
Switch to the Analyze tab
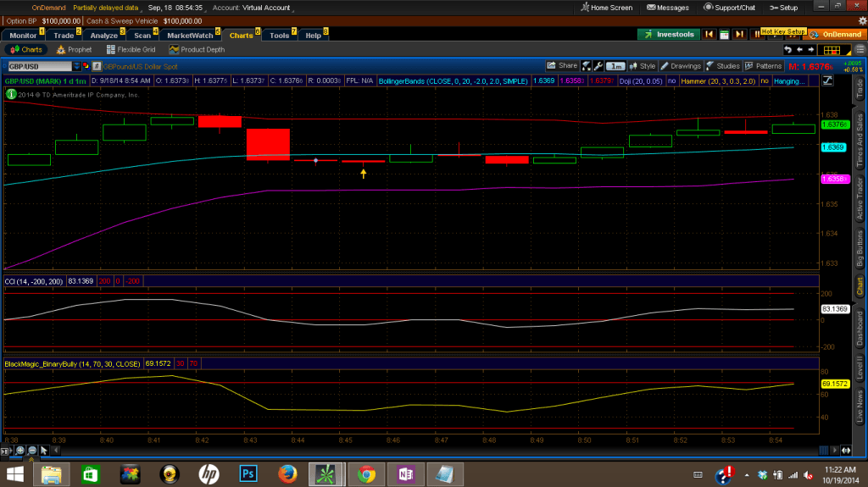coord(104,35)
